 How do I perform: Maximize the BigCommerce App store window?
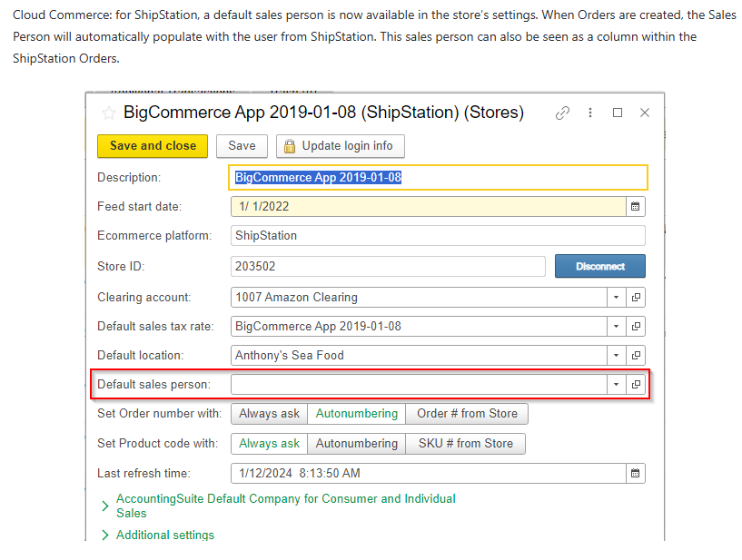(618, 113)
